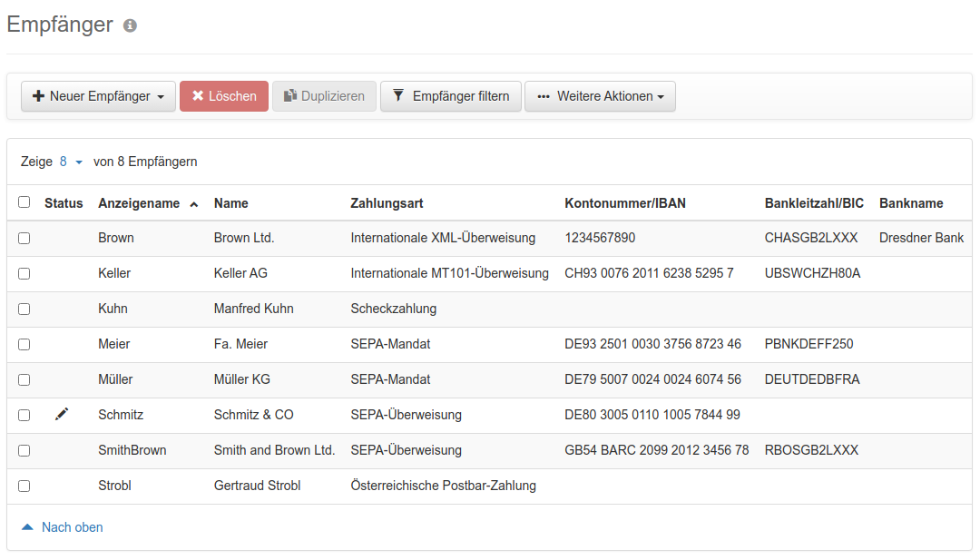Select the checkbox for Brown row
Viewport: 980px width, 560px height.
24,238
